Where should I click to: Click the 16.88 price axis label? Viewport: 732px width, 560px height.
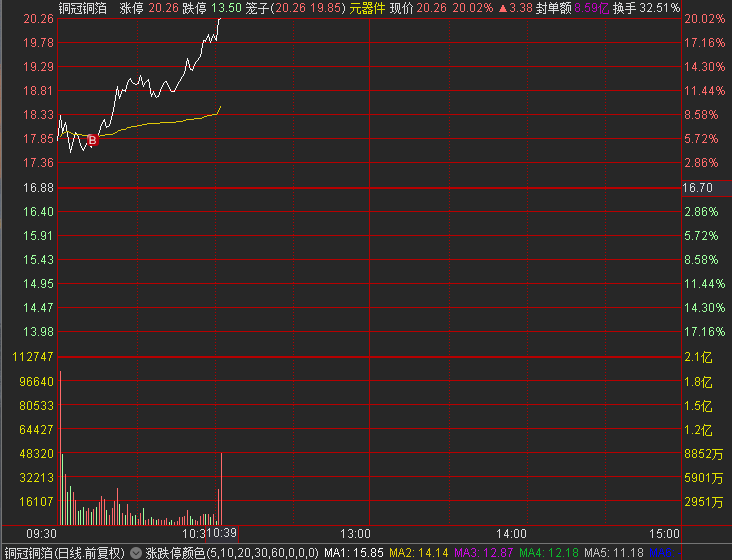coord(38,188)
